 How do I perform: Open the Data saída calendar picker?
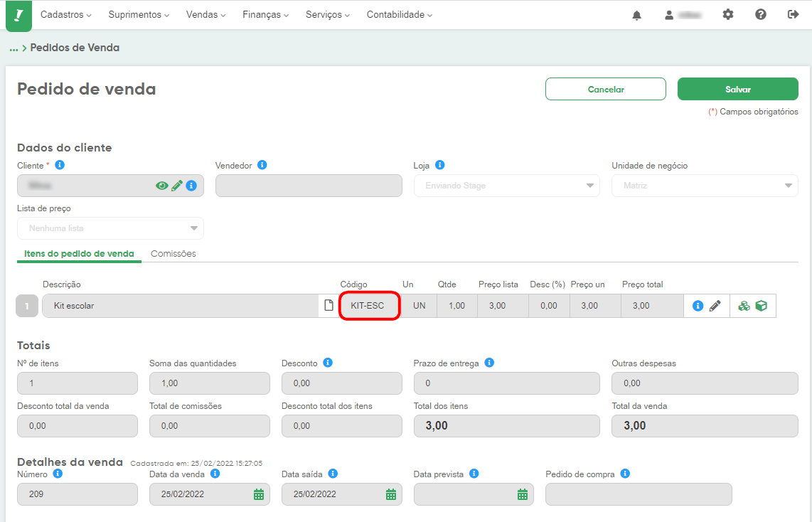click(391, 494)
